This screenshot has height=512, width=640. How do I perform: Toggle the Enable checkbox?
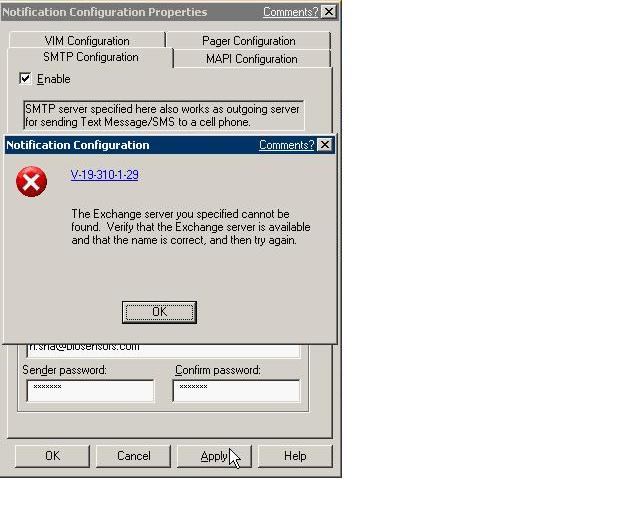26,79
